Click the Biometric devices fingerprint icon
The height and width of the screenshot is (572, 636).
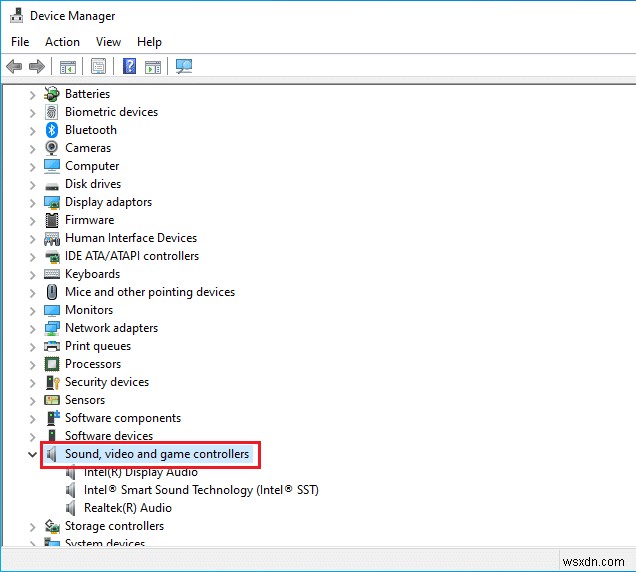[x=52, y=112]
